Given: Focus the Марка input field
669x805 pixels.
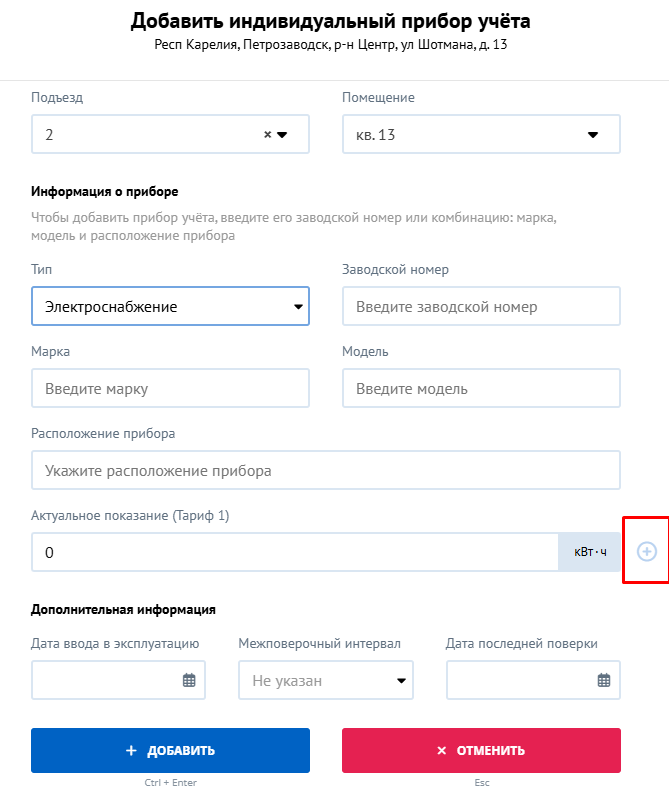Looking at the screenshot, I should pos(170,388).
